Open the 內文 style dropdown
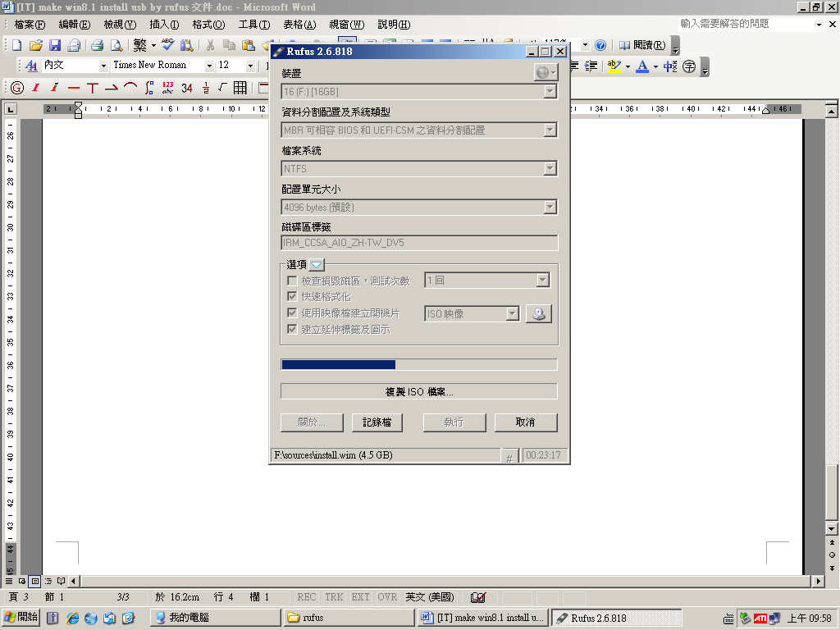 [103, 66]
